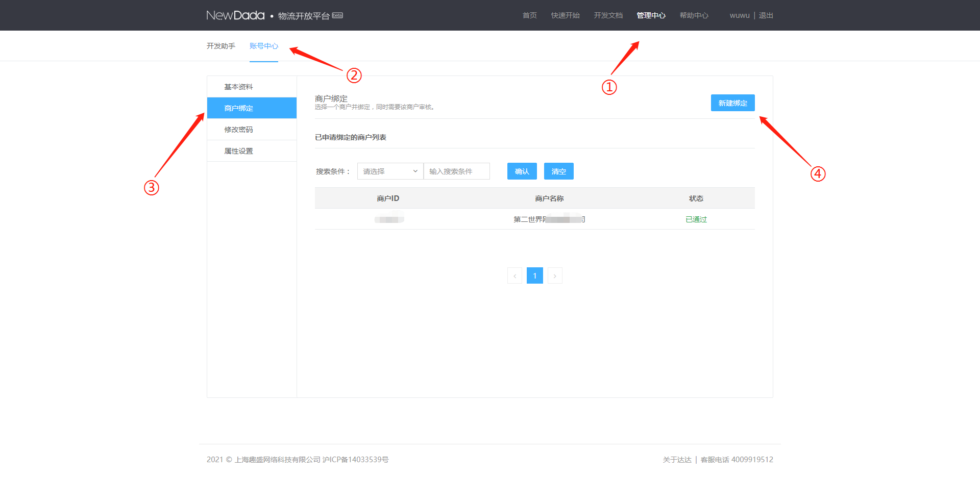This screenshot has width=980, height=478.
Task: Open 帮助中心 in top navigation
Action: (x=694, y=15)
